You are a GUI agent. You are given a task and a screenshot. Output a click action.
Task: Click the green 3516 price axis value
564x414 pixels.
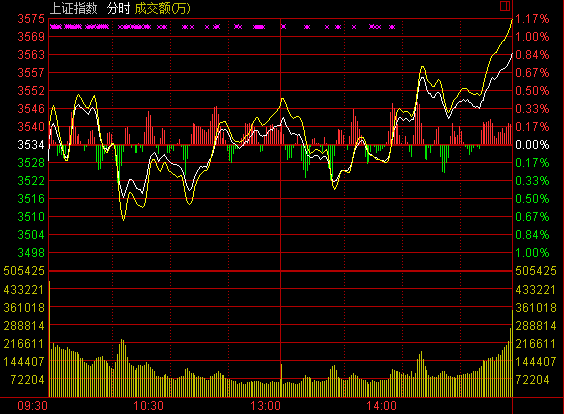click(x=31, y=199)
